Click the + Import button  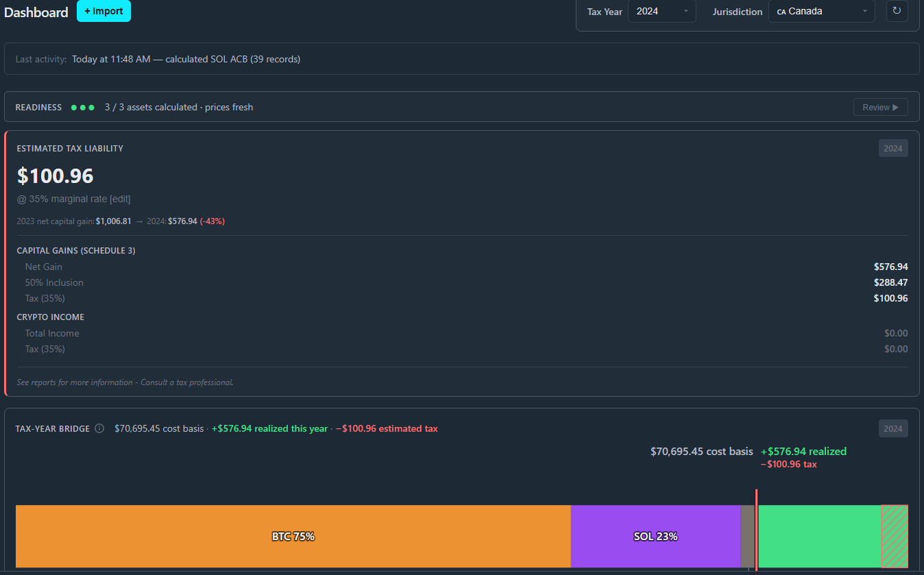tap(104, 11)
